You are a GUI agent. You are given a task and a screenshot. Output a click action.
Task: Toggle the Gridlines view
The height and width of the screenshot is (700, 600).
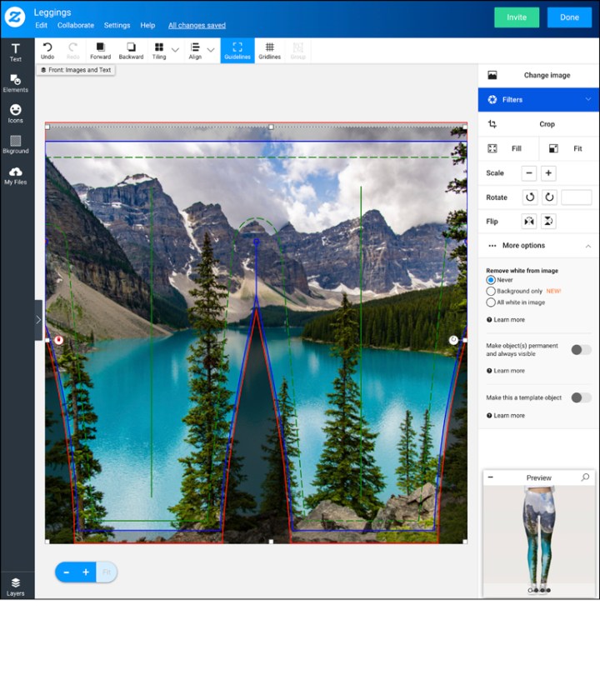pos(269,50)
